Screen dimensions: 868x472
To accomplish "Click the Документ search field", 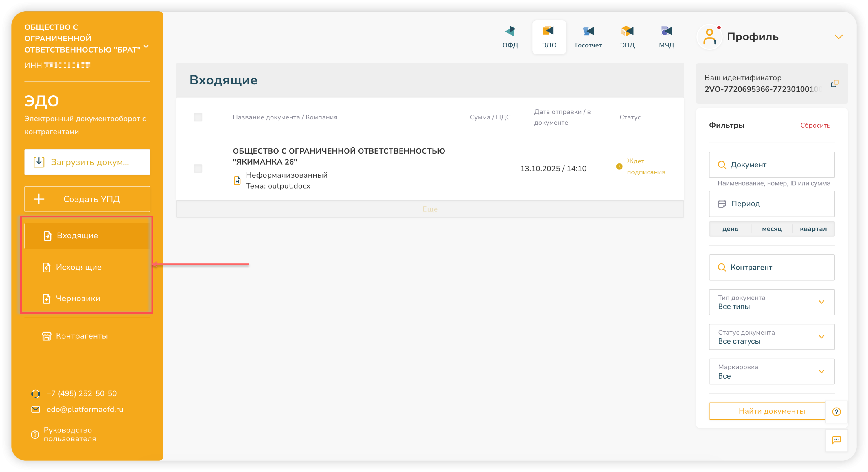I will [772, 165].
